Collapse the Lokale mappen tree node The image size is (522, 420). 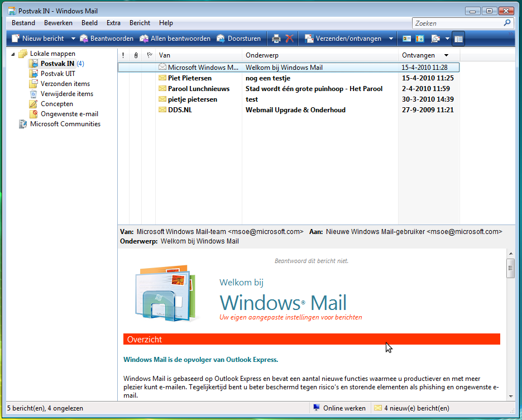point(13,54)
